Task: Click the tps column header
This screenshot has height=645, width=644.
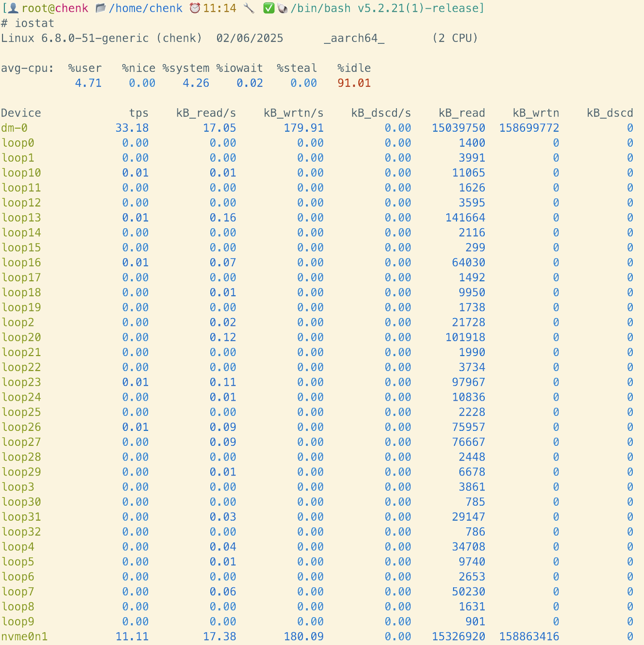Action: [138, 113]
